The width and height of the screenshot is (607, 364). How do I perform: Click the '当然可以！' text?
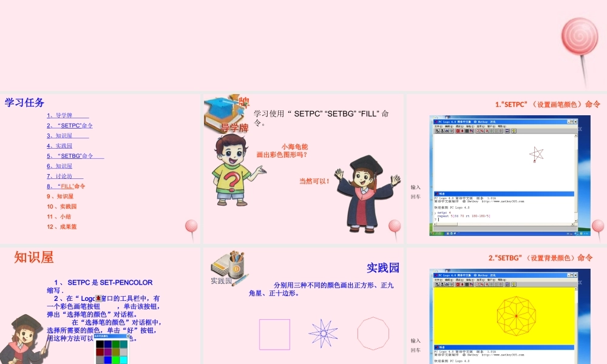(x=314, y=181)
